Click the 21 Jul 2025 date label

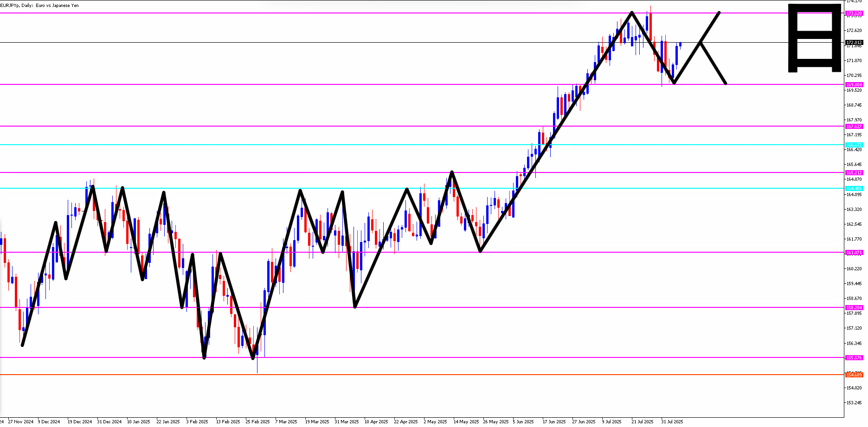pos(642,421)
